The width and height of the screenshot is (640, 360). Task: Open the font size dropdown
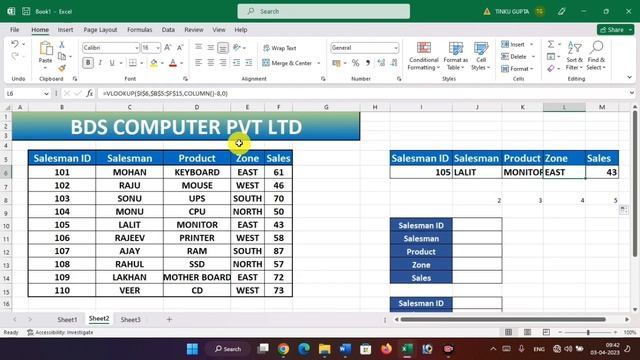click(x=158, y=48)
